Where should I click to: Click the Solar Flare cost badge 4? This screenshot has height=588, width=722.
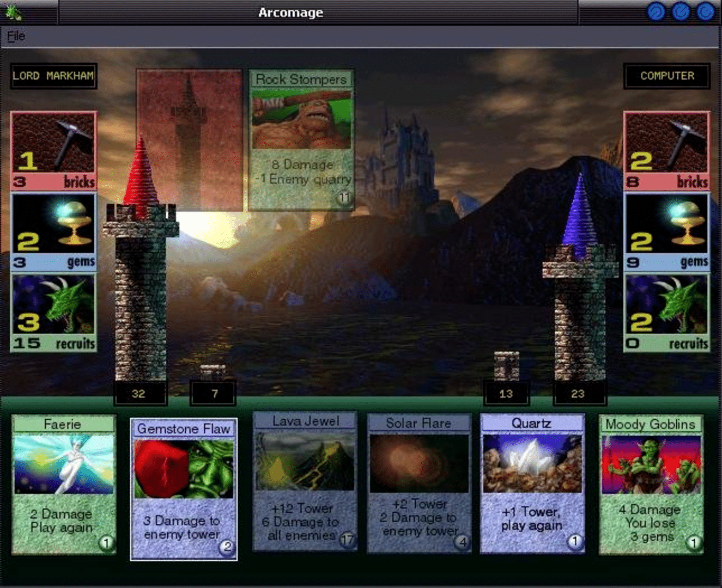pyautogui.click(x=462, y=542)
